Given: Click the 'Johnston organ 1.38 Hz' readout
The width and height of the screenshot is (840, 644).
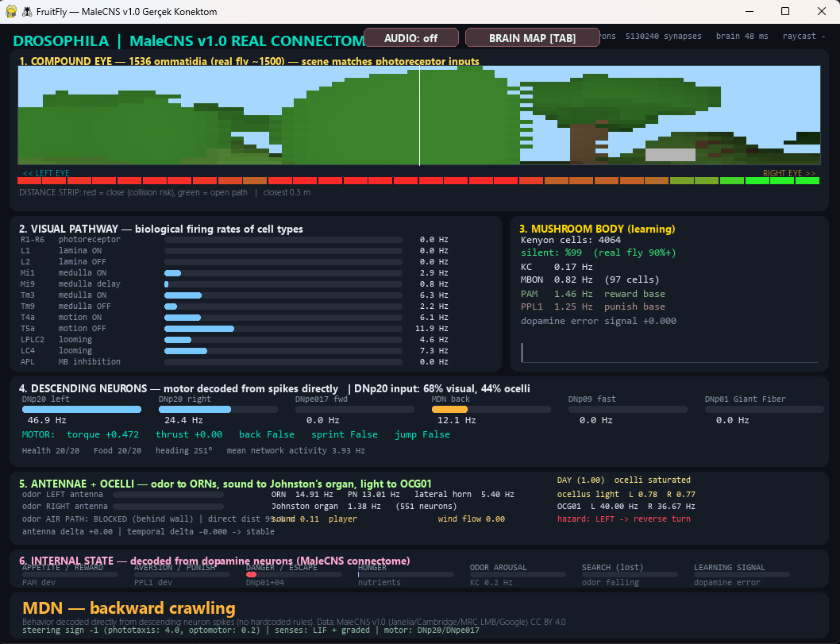Looking at the screenshot, I should [x=326, y=507].
